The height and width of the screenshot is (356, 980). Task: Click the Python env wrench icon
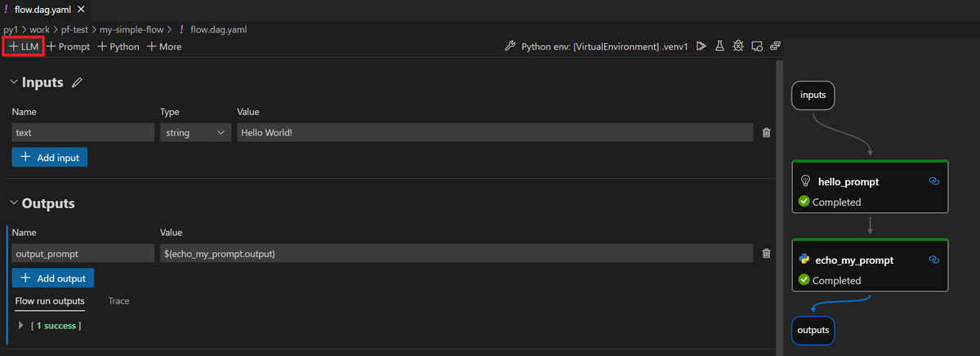[x=510, y=47]
